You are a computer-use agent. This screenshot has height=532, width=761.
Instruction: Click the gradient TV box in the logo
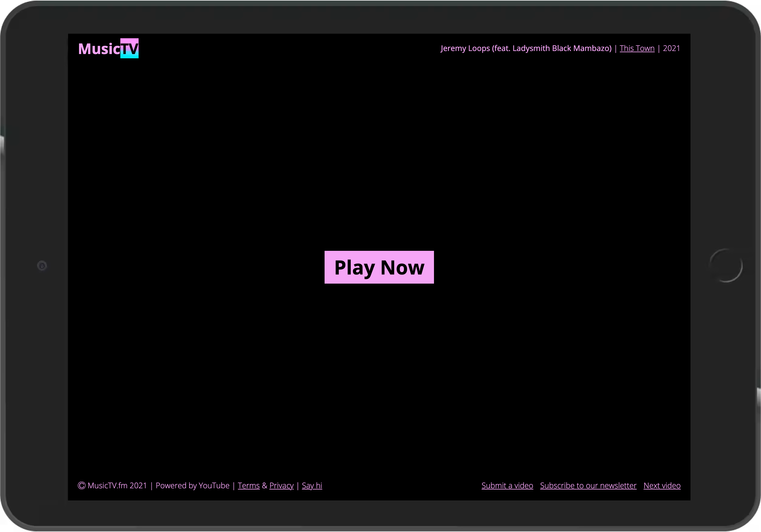coord(130,48)
